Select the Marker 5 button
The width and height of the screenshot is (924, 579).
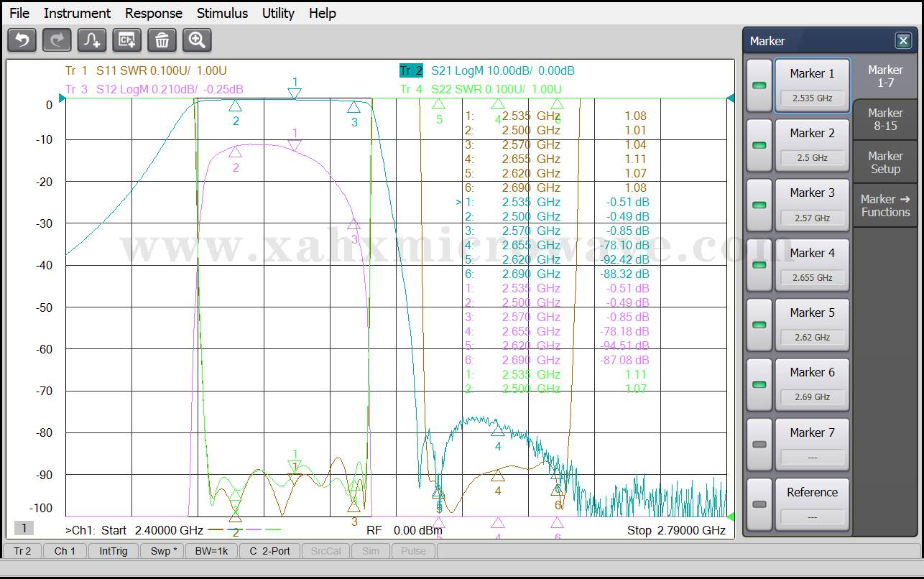tap(812, 325)
